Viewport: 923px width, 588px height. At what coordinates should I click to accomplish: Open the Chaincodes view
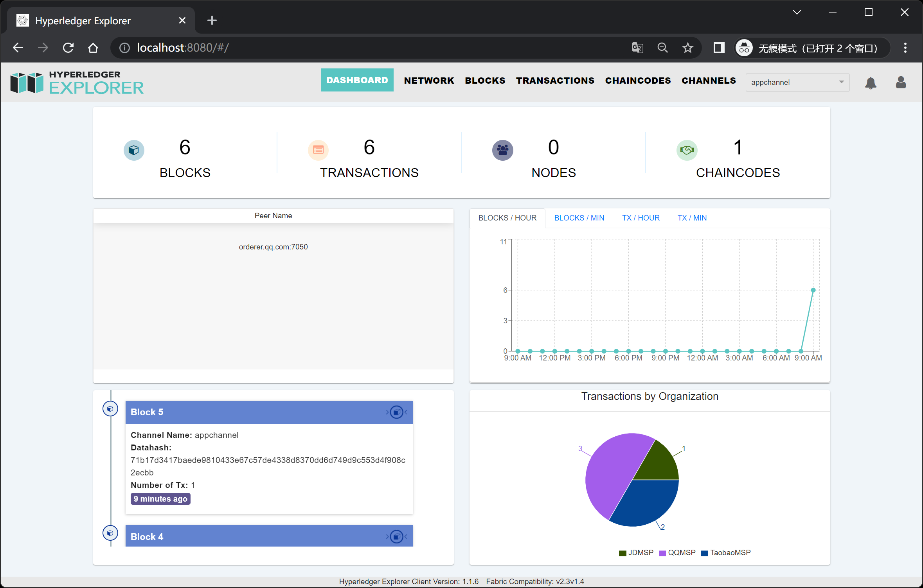pyautogui.click(x=638, y=81)
